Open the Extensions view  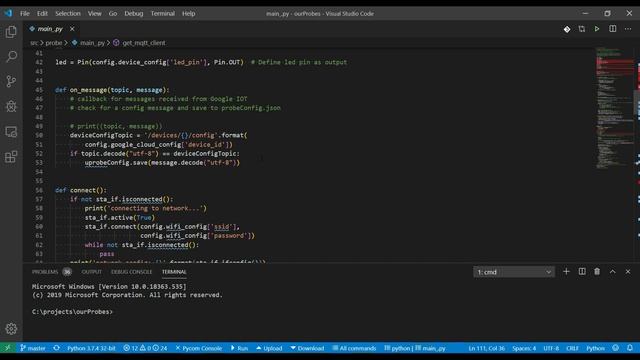(11, 157)
